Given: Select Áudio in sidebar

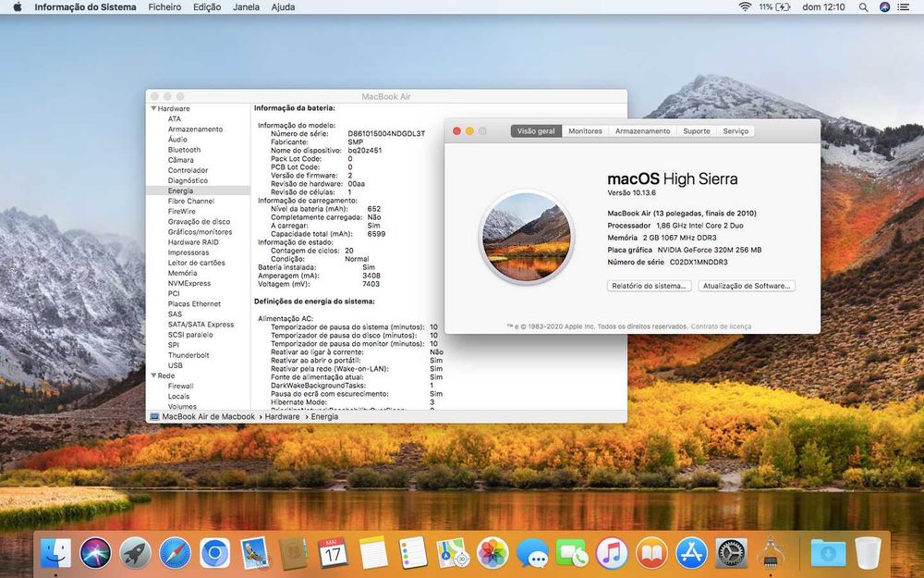Looking at the screenshot, I should tap(177, 140).
